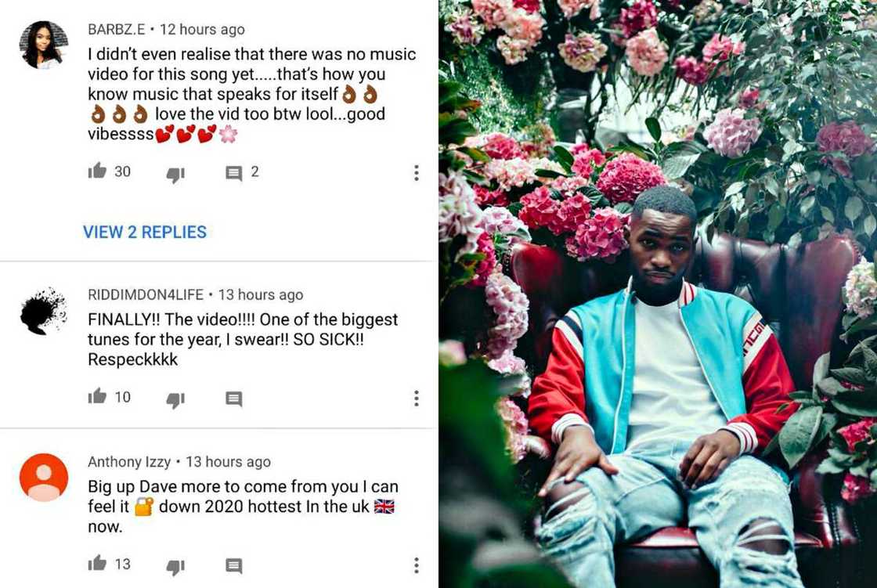Dislike BARBZ.E's comment
Image resolution: width=877 pixels, height=588 pixels.
[175, 175]
